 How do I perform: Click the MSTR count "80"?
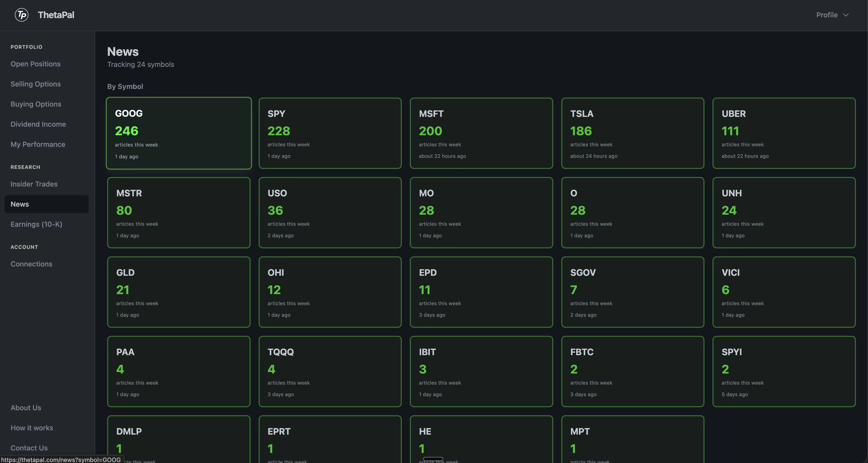(x=124, y=210)
